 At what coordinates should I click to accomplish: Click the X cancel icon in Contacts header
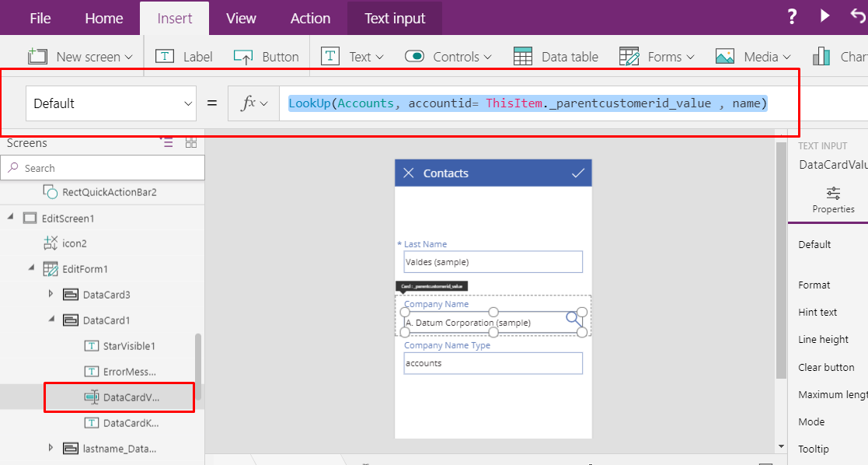[x=409, y=173]
